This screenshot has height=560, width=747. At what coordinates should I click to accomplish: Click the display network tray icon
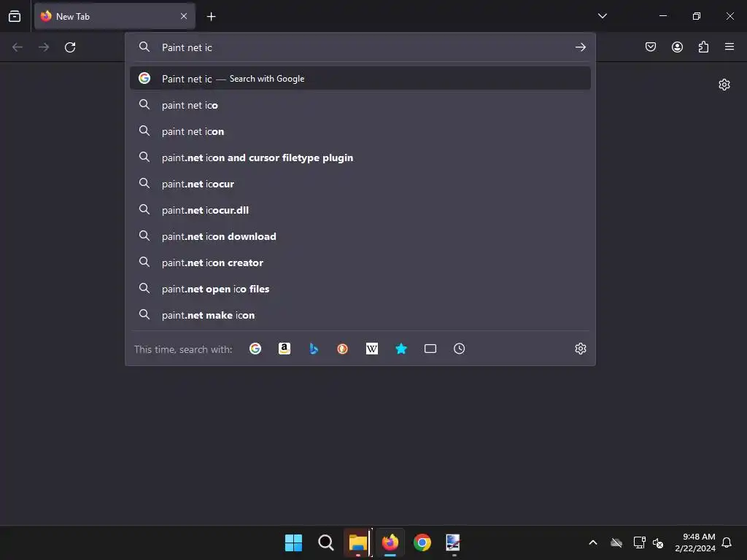(639, 542)
